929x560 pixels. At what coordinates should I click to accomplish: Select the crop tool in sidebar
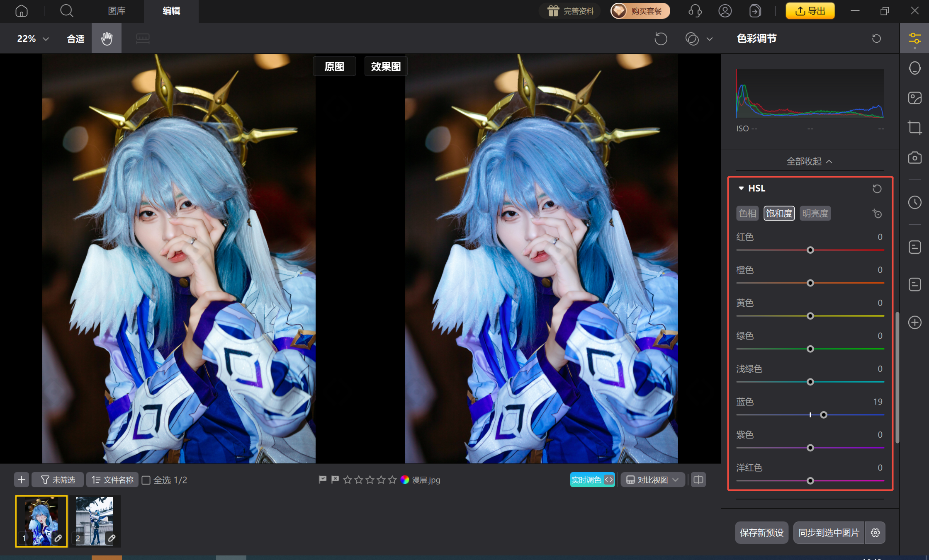pyautogui.click(x=914, y=128)
